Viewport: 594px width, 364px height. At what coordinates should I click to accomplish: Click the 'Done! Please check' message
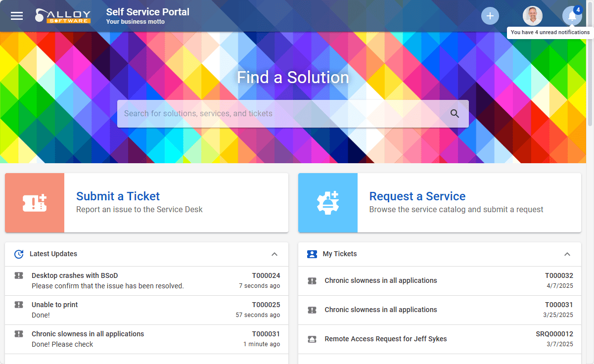pyautogui.click(x=62, y=344)
